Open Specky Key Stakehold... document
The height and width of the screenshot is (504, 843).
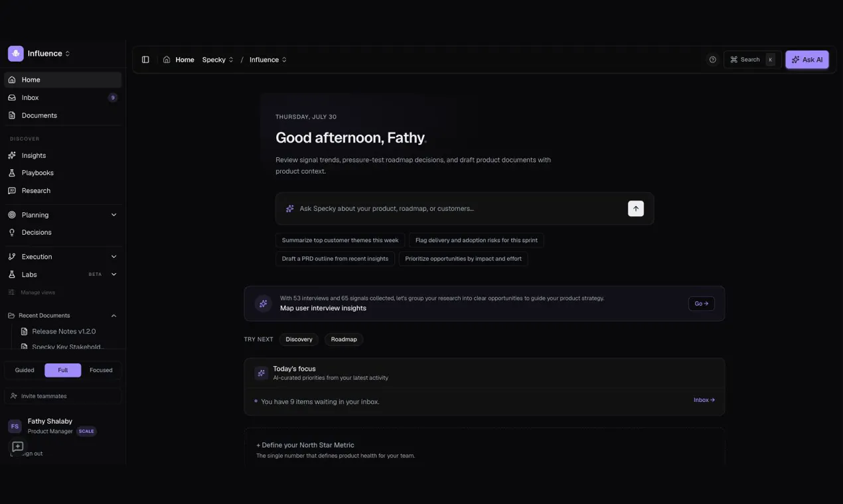pyautogui.click(x=68, y=346)
